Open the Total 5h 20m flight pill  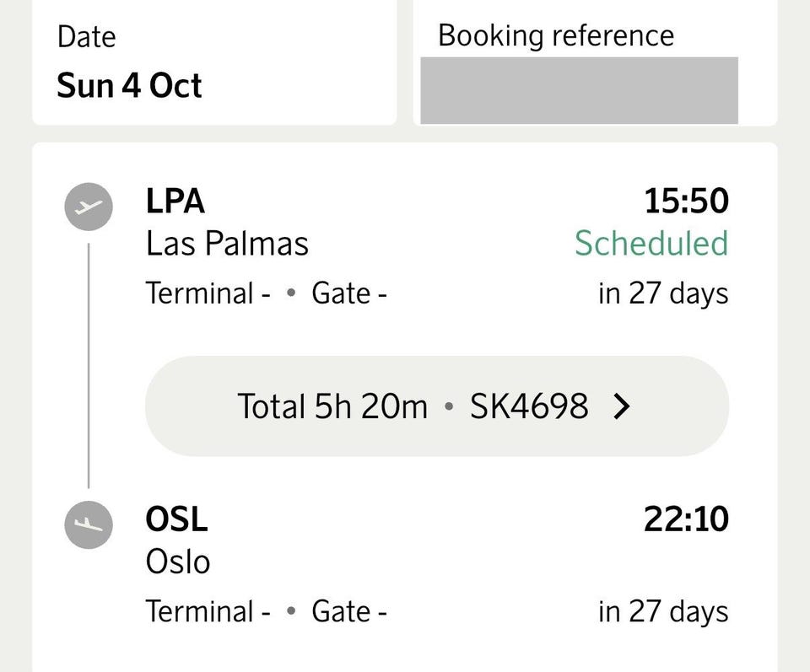tap(437, 406)
